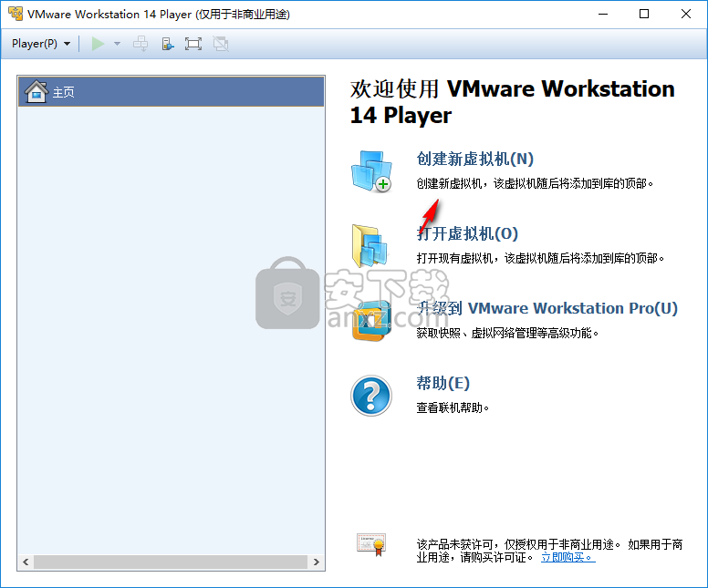Open the Player(P) menu
Screen dimensions: 708x588
pyautogui.click(x=41, y=44)
